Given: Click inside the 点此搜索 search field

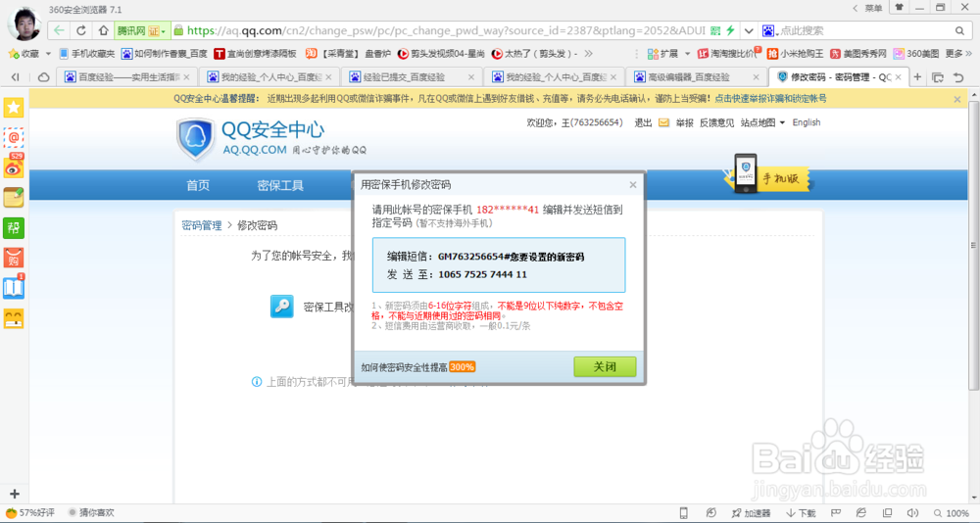Looking at the screenshot, I should click(x=864, y=30).
